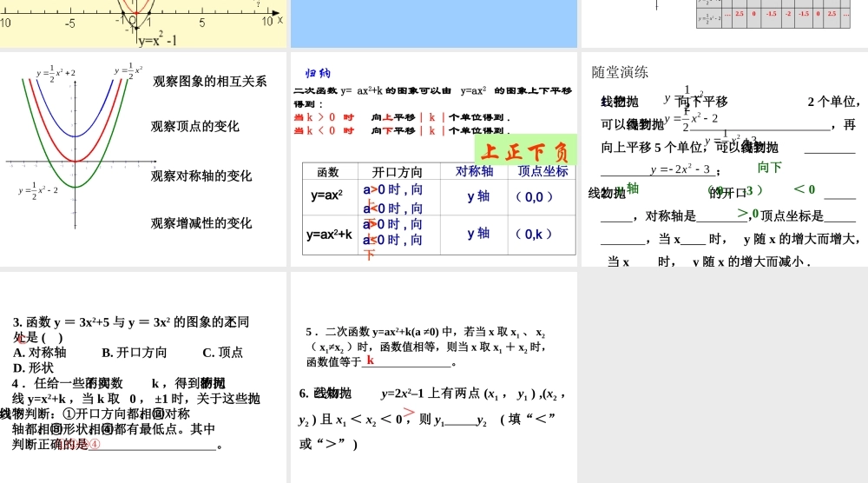Click the 顶点坐标 table header cell
The image size is (868, 483).
(x=542, y=171)
